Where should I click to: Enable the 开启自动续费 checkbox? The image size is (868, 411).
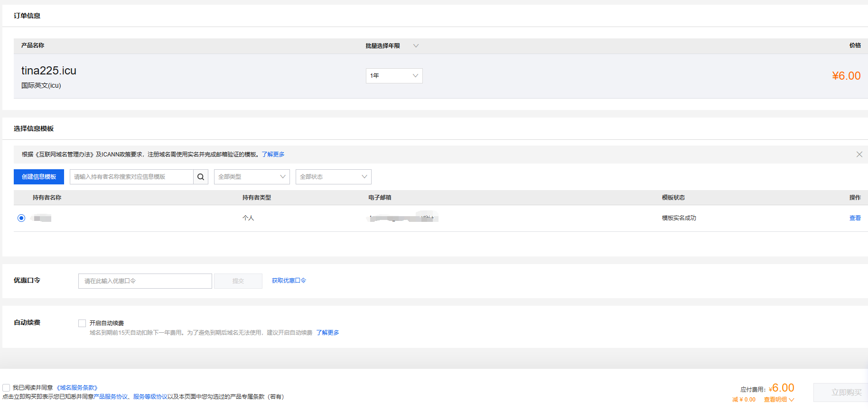click(x=82, y=323)
